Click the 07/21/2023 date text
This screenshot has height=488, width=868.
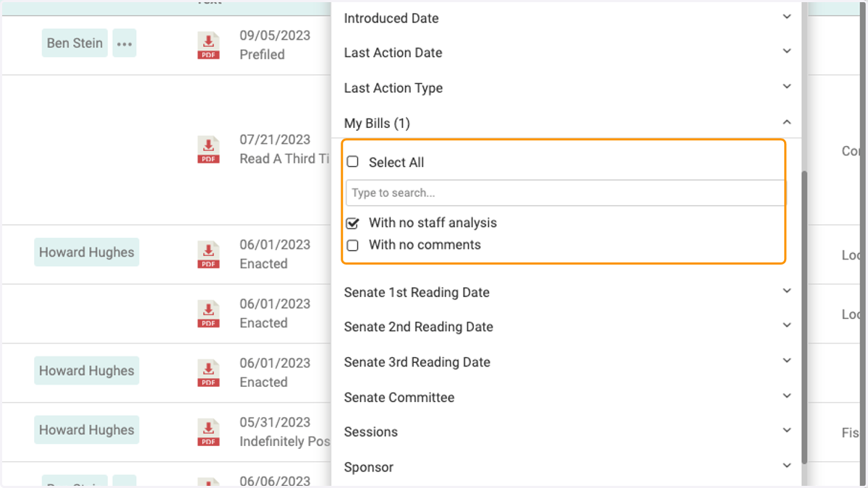pos(275,140)
